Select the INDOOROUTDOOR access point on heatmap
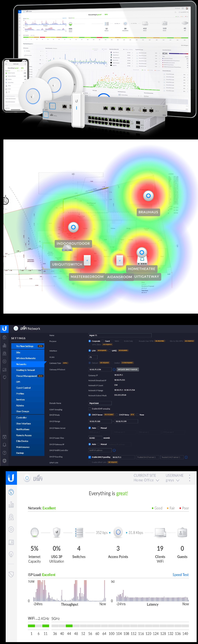Viewport: 198px width, 644px height. 73,227
